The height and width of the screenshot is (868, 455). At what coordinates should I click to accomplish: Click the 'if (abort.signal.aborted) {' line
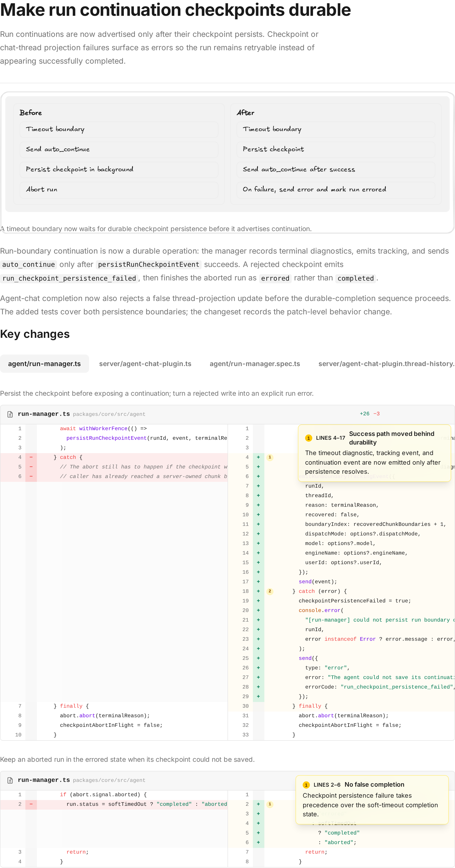(x=103, y=795)
